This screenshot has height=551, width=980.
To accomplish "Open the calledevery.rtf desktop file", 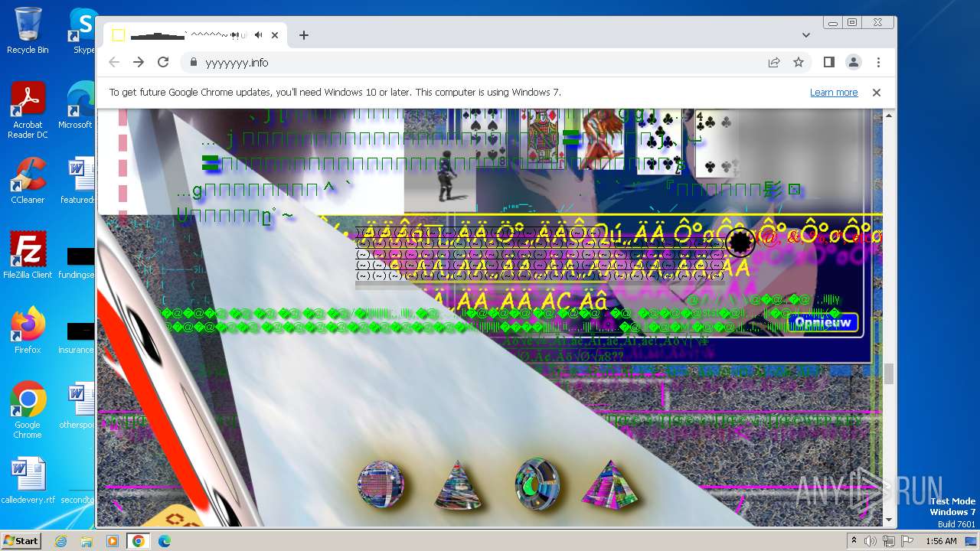I will [x=28, y=481].
